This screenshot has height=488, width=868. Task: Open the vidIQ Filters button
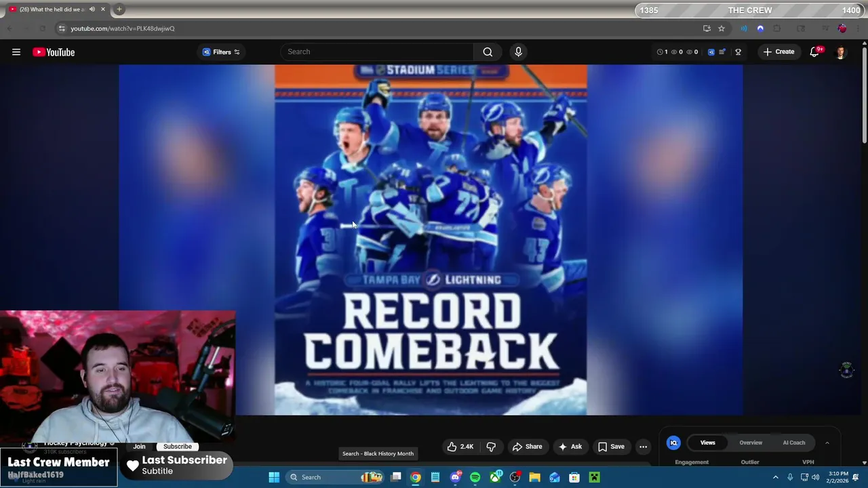(x=221, y=52)
